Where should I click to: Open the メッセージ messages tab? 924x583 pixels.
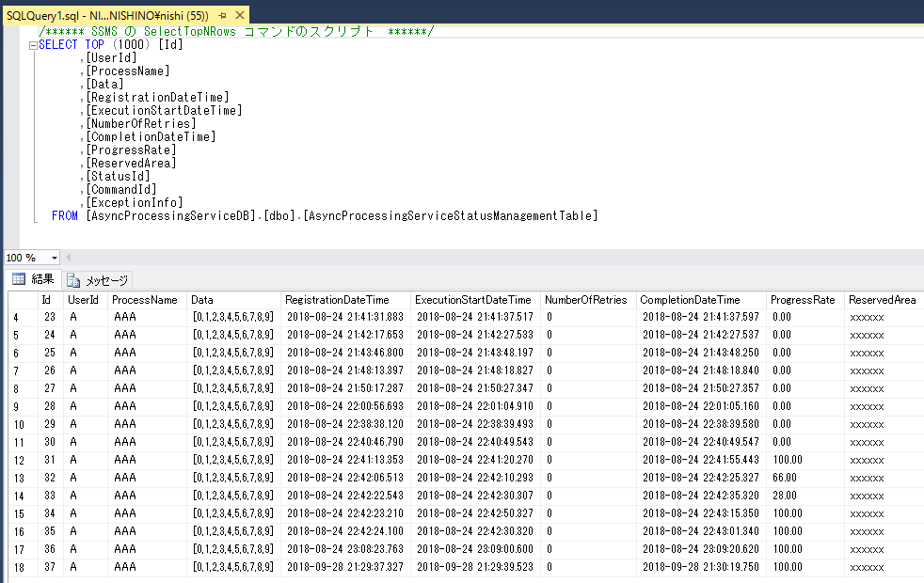click(99, 280)
